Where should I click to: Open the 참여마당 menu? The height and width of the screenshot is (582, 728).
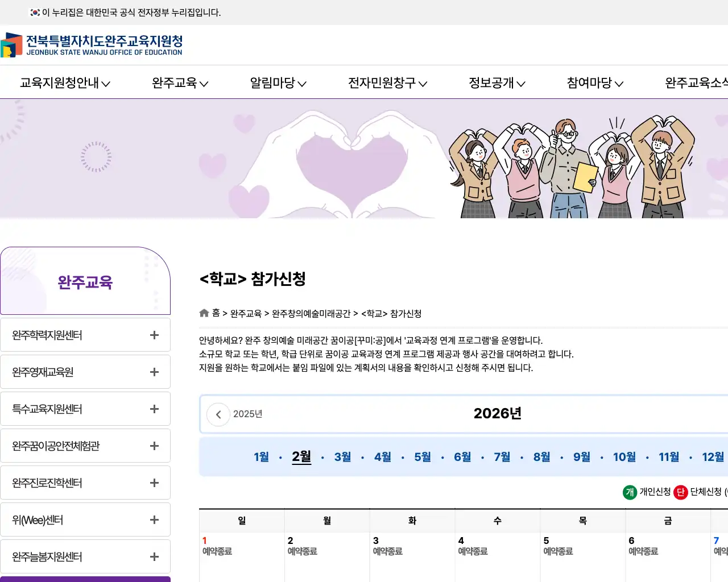(594, 82)
